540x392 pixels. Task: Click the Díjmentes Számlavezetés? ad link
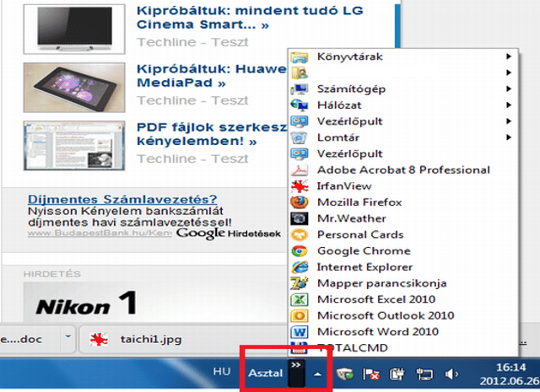[x=122, y=199]
